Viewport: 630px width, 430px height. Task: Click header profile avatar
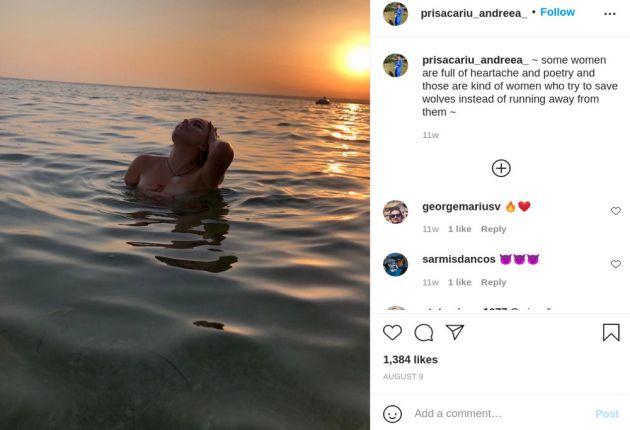click(395, 14)
